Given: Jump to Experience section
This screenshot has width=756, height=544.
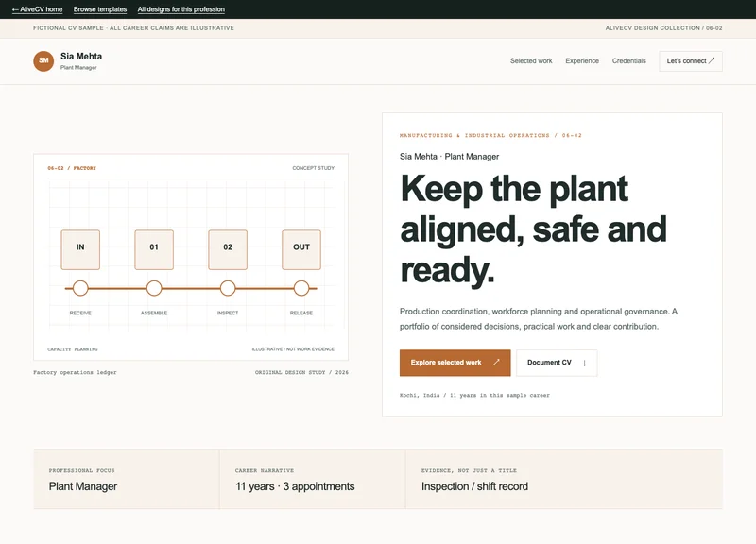Looking at the screenshot, I should [x=582, y=60].
